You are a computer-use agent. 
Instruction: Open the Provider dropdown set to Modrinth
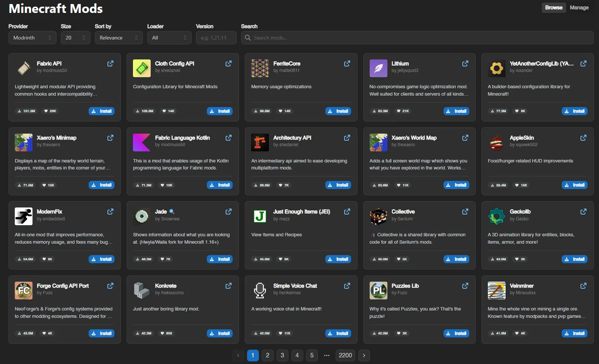point(32,38)
